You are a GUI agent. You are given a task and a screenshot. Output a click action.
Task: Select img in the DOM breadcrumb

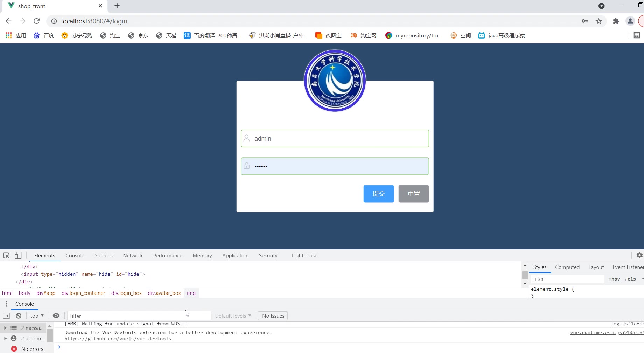pos(191,293)
